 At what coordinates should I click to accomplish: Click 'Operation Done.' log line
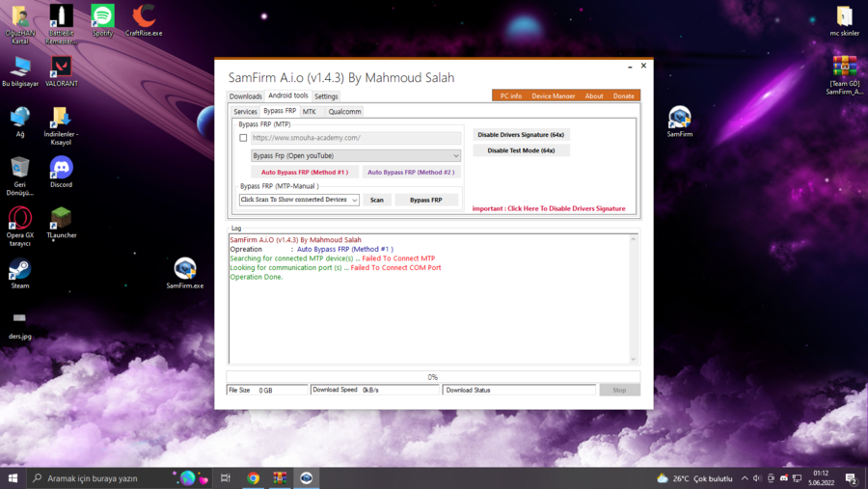(257, 277)
